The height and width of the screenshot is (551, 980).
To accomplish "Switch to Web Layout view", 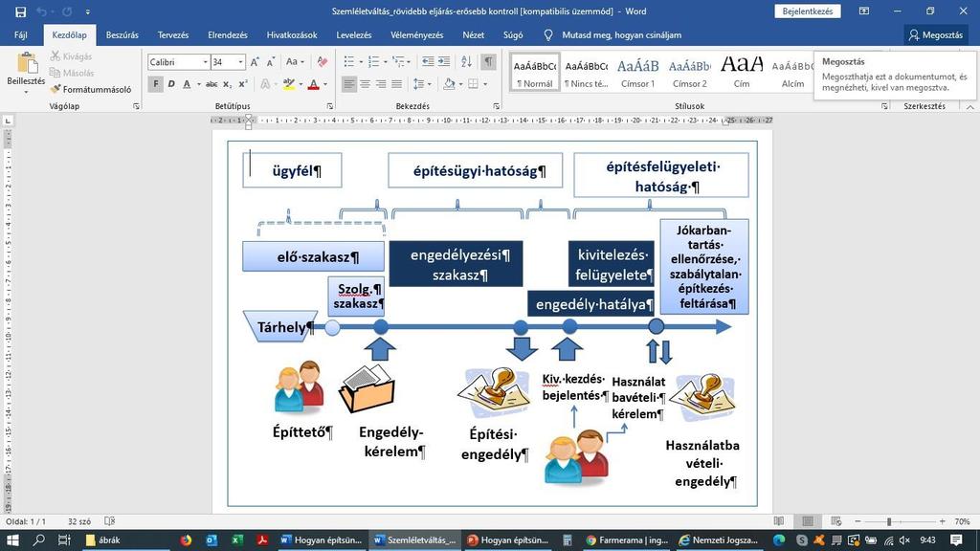I will pos(836,521).
